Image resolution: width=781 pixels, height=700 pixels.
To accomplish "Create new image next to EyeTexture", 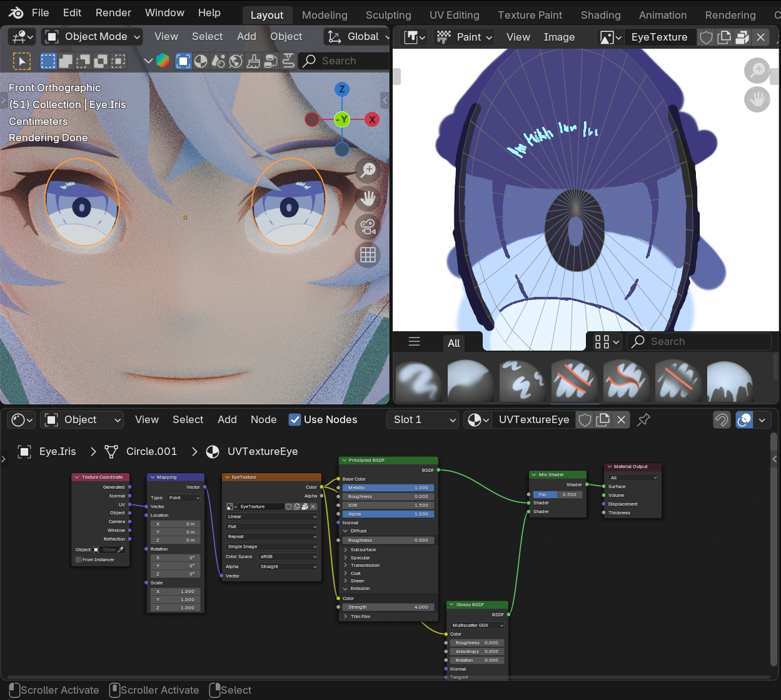I will [x=724, y=37].
